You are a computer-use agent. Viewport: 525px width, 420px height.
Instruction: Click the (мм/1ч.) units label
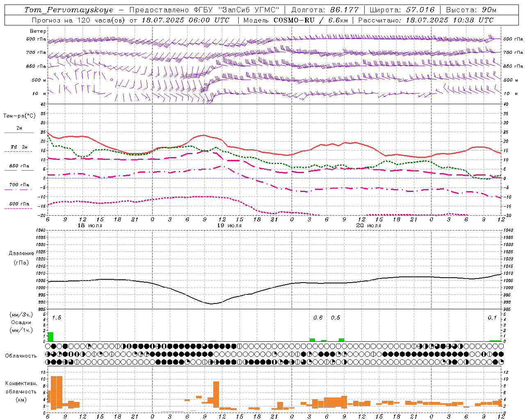click(x=21, y=330)
